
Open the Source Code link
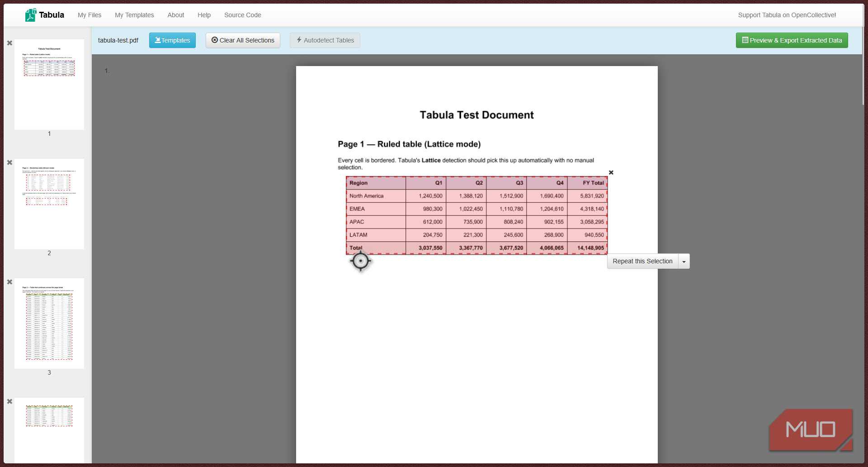pos(243,15)
